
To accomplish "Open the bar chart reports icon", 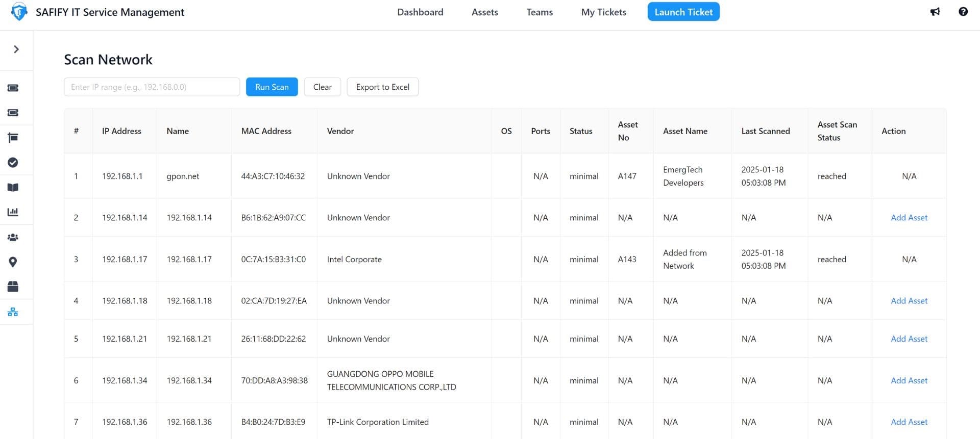I will pyautogui.click(x=13, y=212).
